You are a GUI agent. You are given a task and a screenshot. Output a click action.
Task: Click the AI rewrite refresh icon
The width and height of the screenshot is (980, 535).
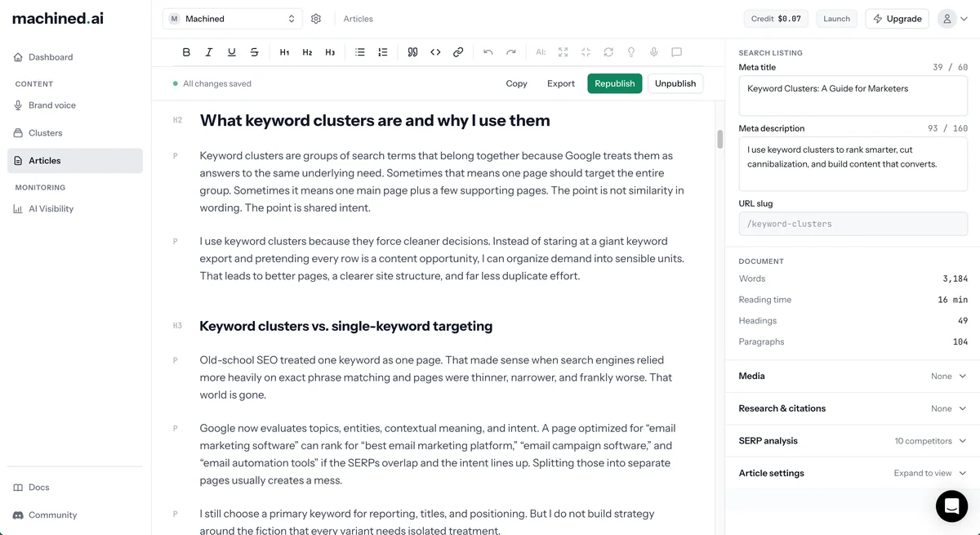(608, 52)
